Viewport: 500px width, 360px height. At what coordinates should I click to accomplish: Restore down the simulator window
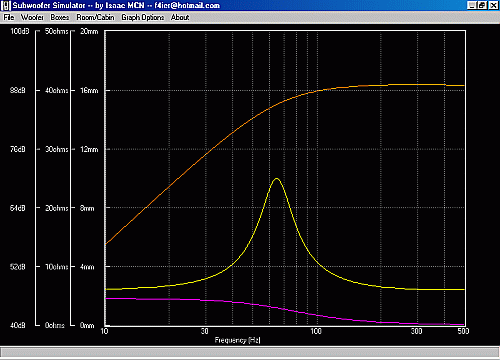tap(482, 5)
